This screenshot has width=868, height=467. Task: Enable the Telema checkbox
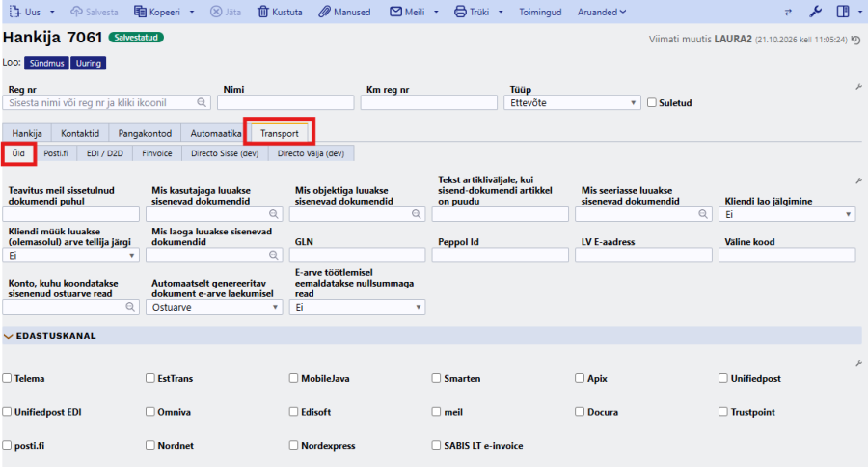click(x=7, y=378)
